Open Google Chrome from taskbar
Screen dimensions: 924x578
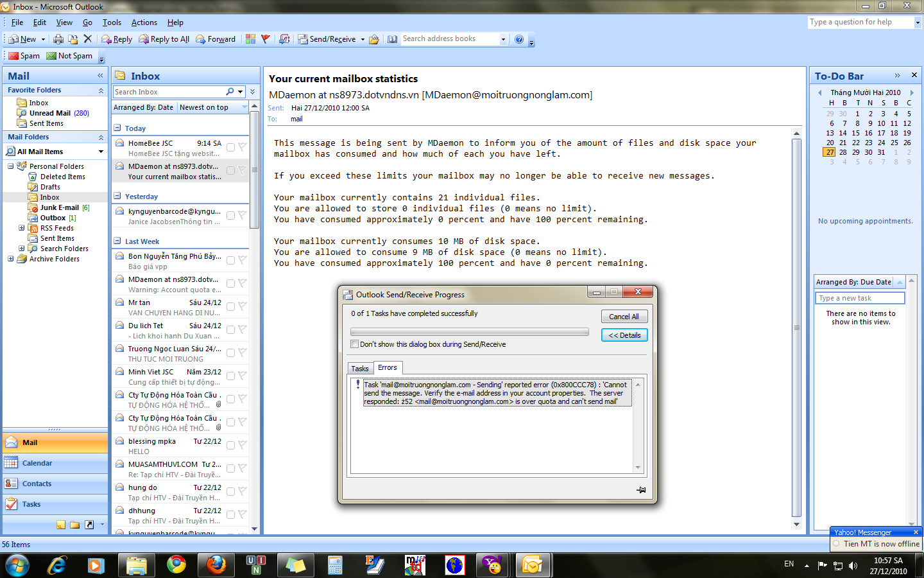pyautogui.click(x=176, y=565)
